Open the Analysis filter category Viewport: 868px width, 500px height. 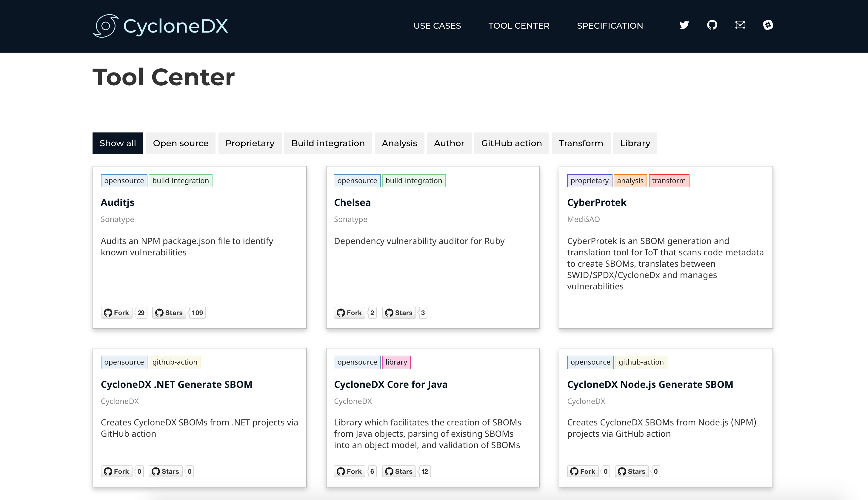[x=399, y=143]
